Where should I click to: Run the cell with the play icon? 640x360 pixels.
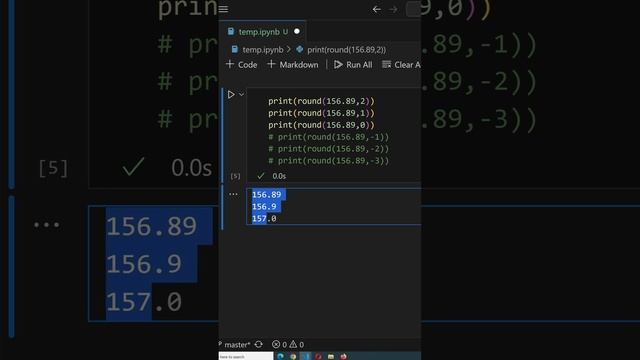tap(231, 94)
